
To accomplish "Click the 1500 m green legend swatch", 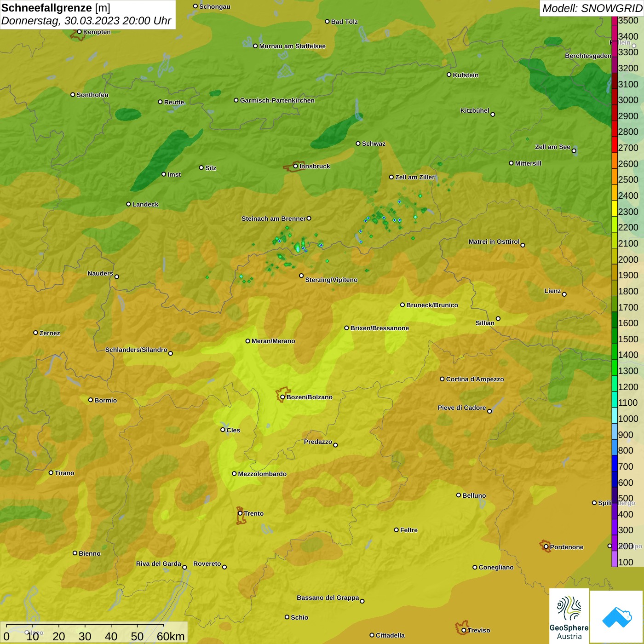I will 614,336.
